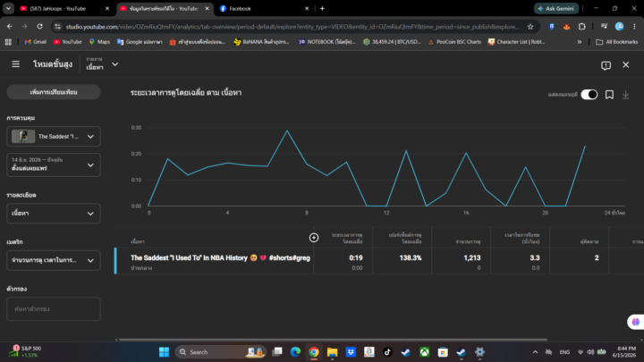
Task: Switch to the Facebook browser tab
Action: coord(264,8)
